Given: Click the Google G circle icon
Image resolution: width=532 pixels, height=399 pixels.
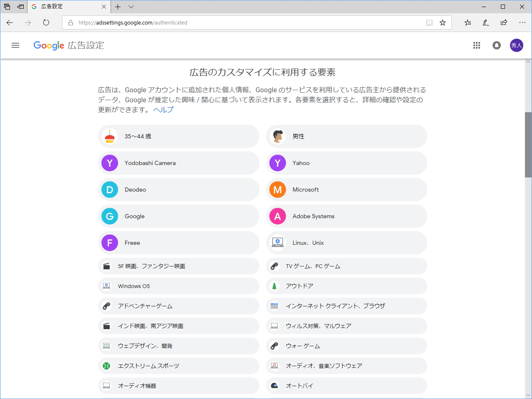Looking at the screenshot, I should 110,216.
